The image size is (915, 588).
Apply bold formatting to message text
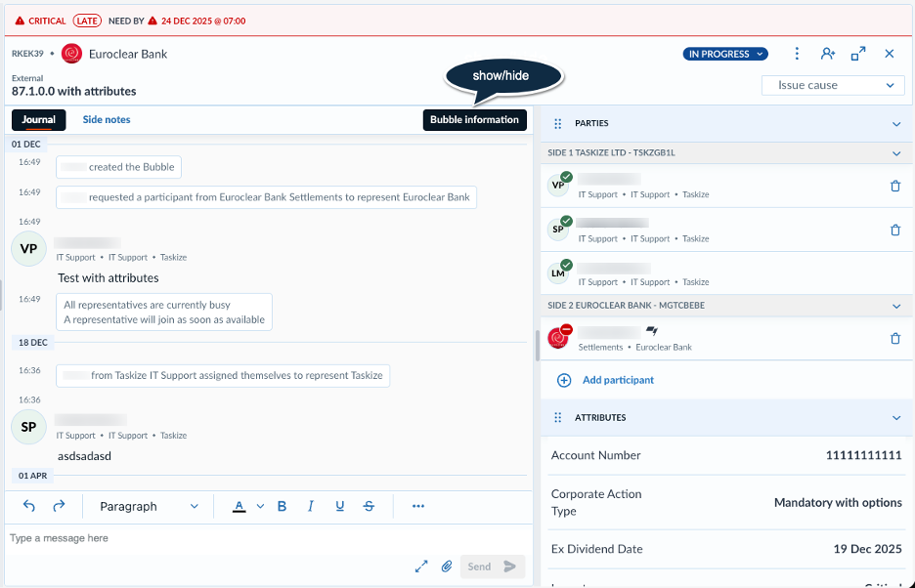click(282, 506)
